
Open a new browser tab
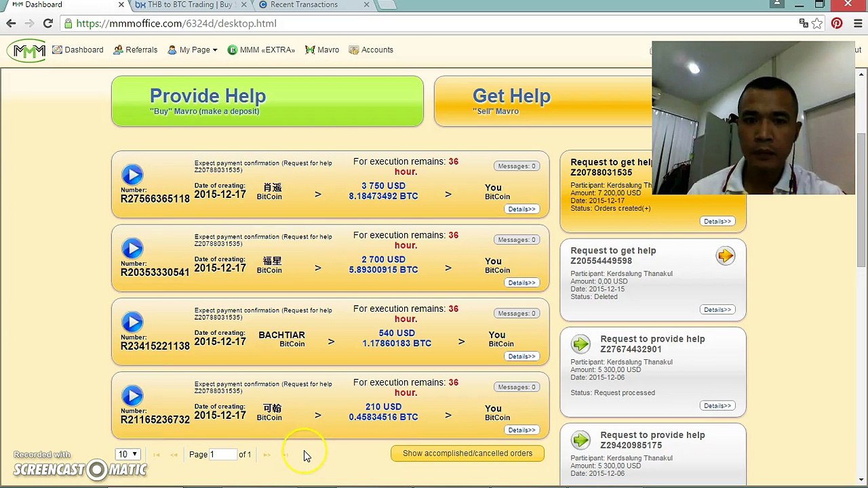tap(387, 5)
